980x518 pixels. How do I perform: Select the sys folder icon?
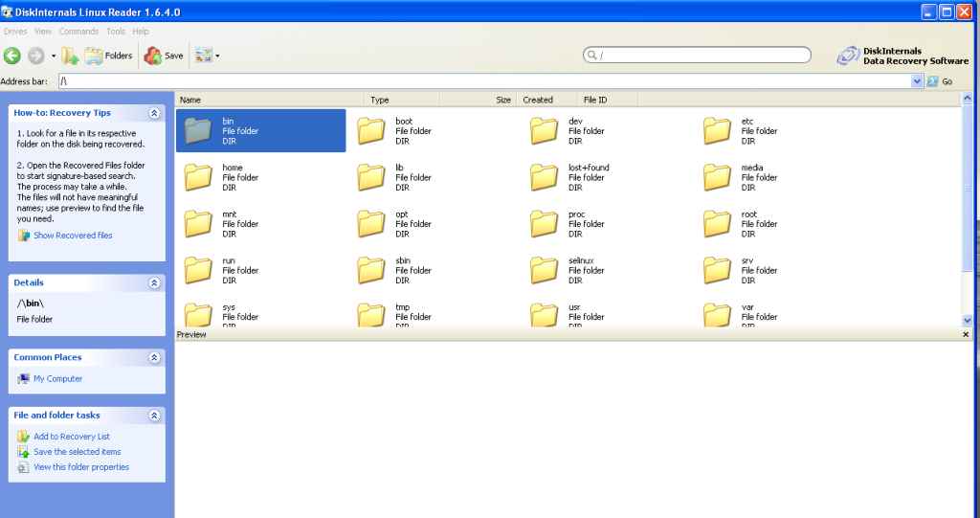click(x=198, y=315)
